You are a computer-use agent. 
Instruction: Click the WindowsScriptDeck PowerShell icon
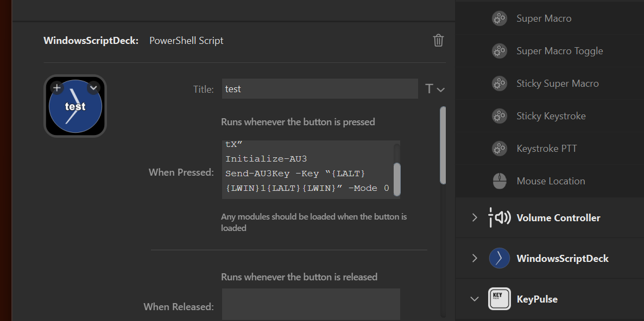click(499, 258)
